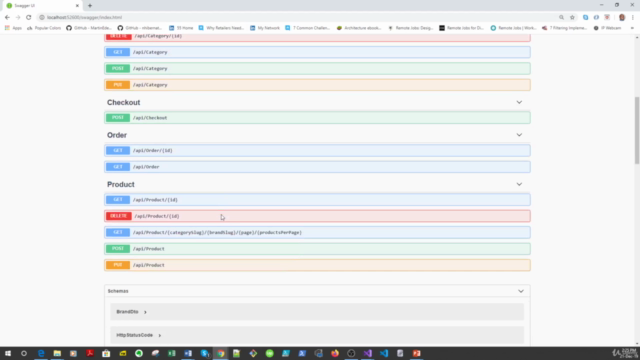The width and height of the screenshot is (640, 360).
Task: Expand GET /api/Order endpoint
Action: click(317, 167)
